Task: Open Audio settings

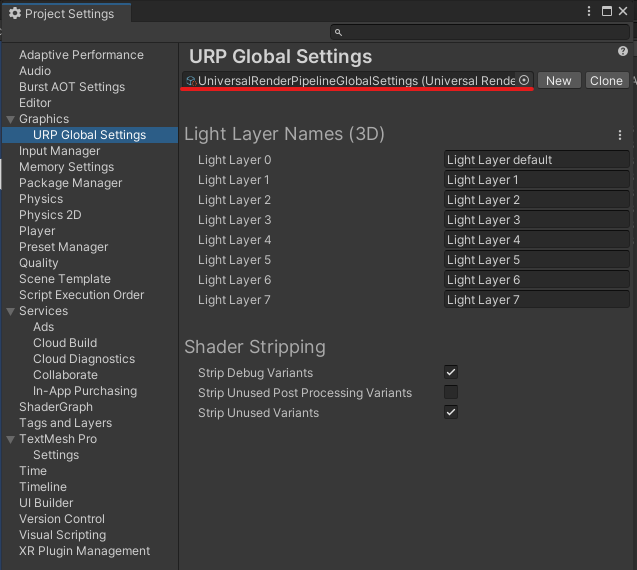Action: coord(35,71)
